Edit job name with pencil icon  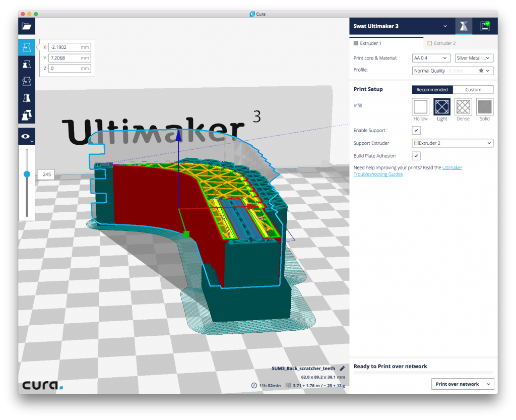click(x=342, y=369)
